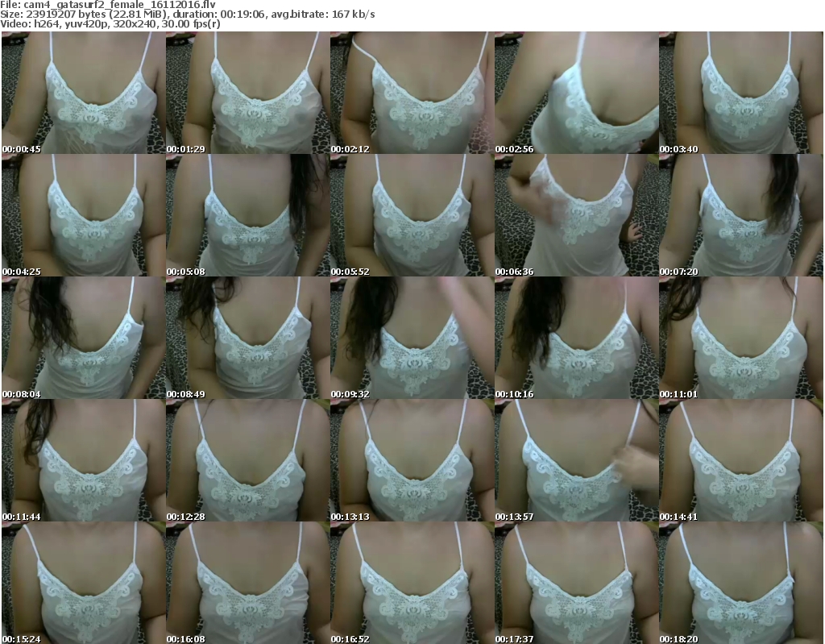This screenshot has height=644, width=825.
Task: Pick the last frame labeled 00:18:20
Action: [x=741, y=583]
